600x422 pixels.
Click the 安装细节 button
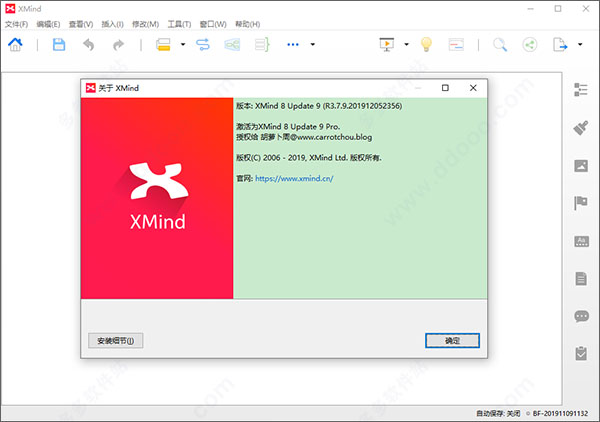coord(117,340)
